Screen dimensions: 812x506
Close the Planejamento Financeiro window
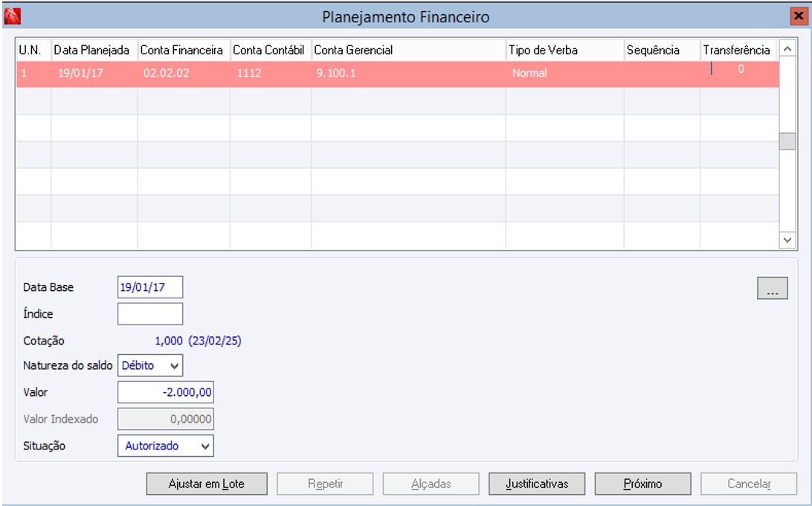click(x=799, y=16)
